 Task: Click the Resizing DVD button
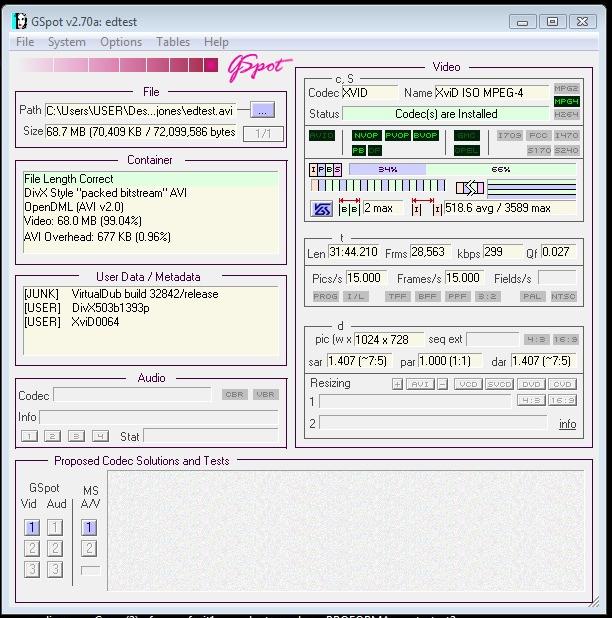coord(531,384)
